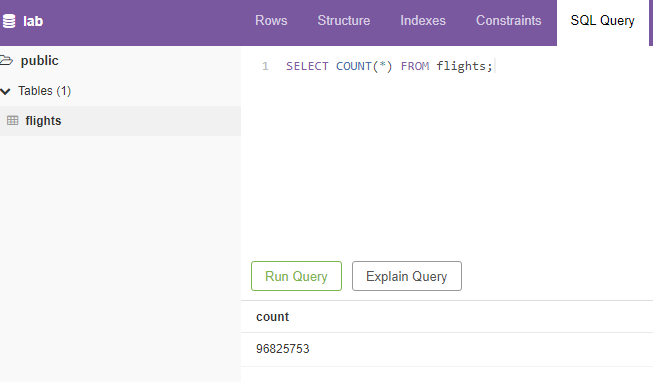Select the public schema

(40, 61)
